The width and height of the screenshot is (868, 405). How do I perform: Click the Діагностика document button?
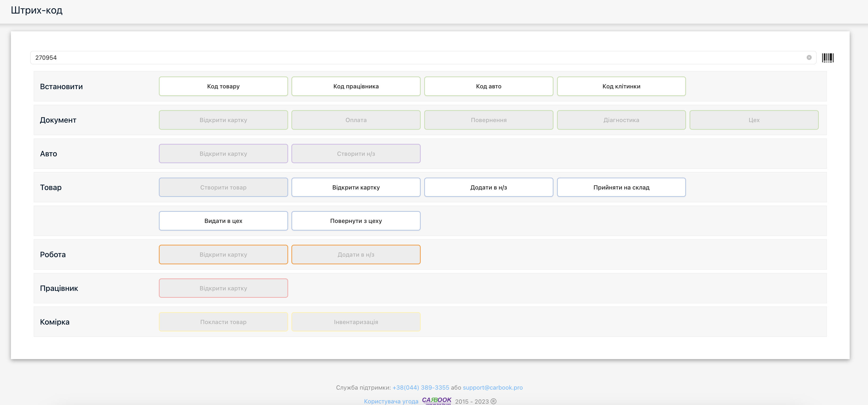tap(621, 120)
